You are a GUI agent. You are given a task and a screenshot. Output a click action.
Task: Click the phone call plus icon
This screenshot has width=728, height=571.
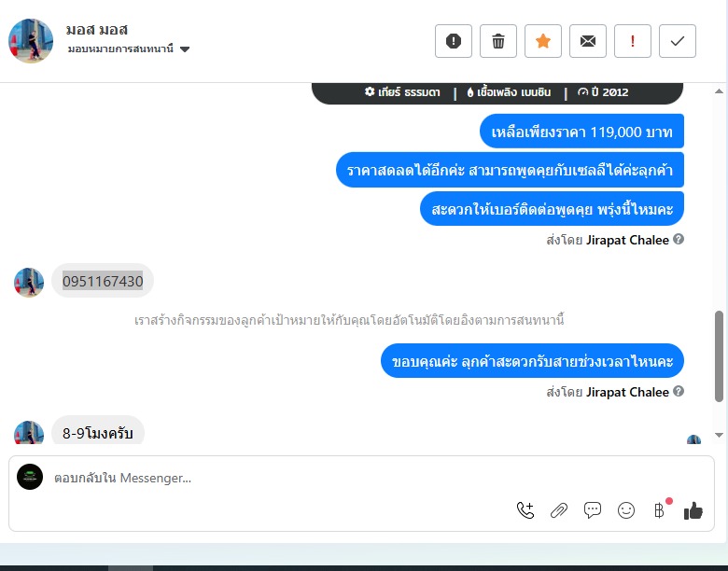click(x=525, y=510)
